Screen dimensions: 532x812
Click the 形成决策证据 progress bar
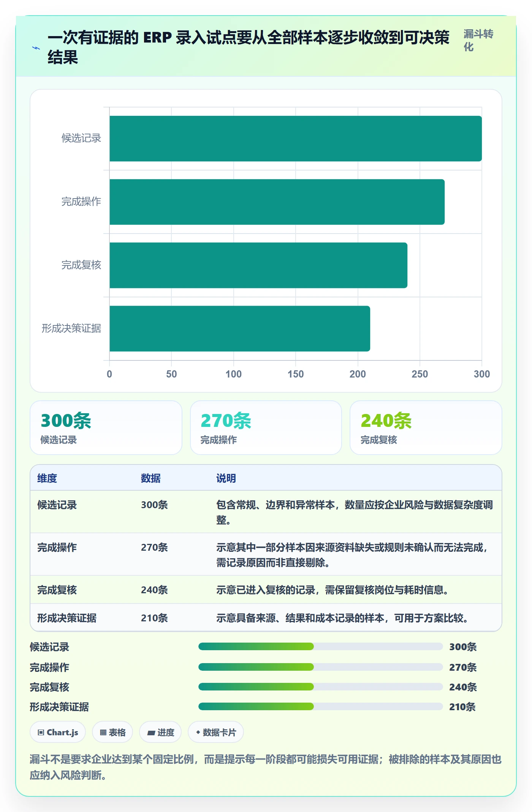click(320, 706)
